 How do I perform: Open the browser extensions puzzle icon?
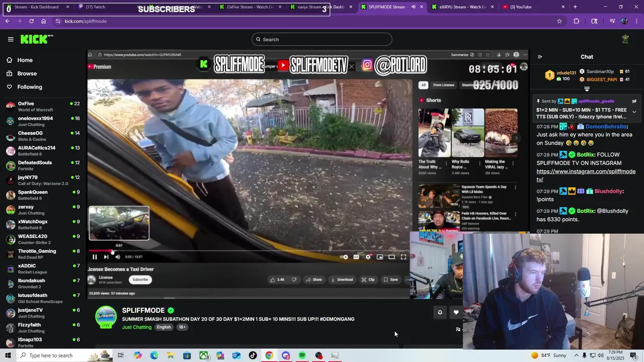pos(577,21)
